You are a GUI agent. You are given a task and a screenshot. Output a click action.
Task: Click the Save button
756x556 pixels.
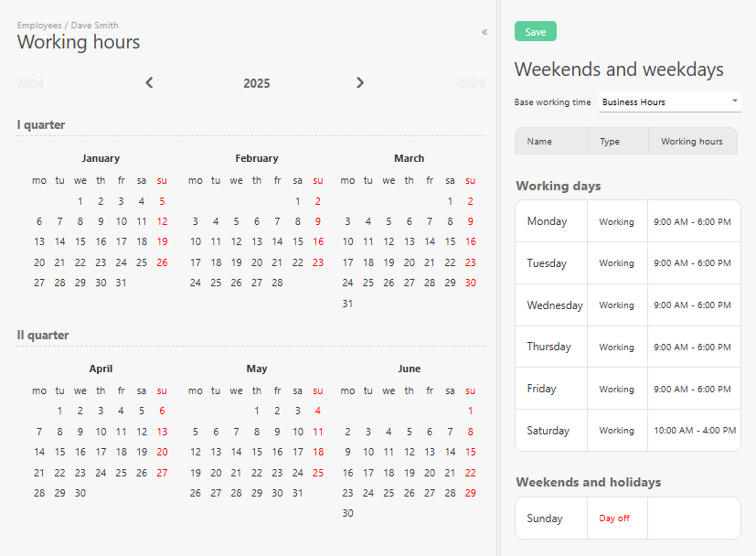pyautogui.click(x=535, y=32)
